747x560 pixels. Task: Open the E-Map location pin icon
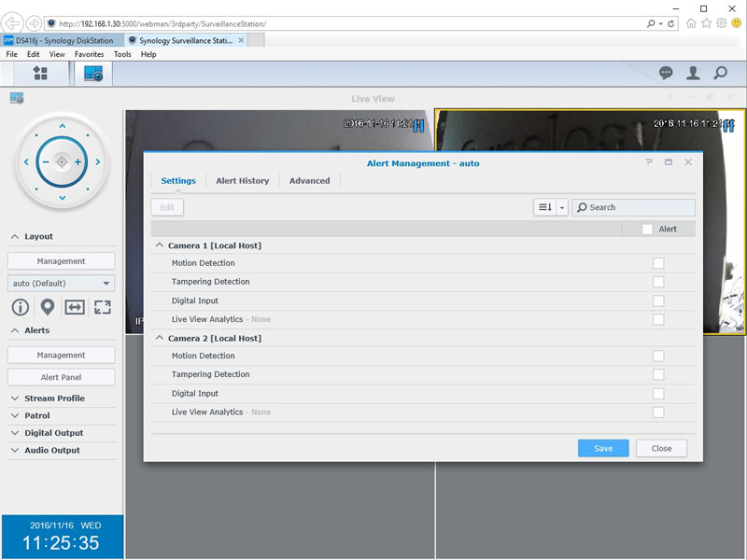pos(48,307)
